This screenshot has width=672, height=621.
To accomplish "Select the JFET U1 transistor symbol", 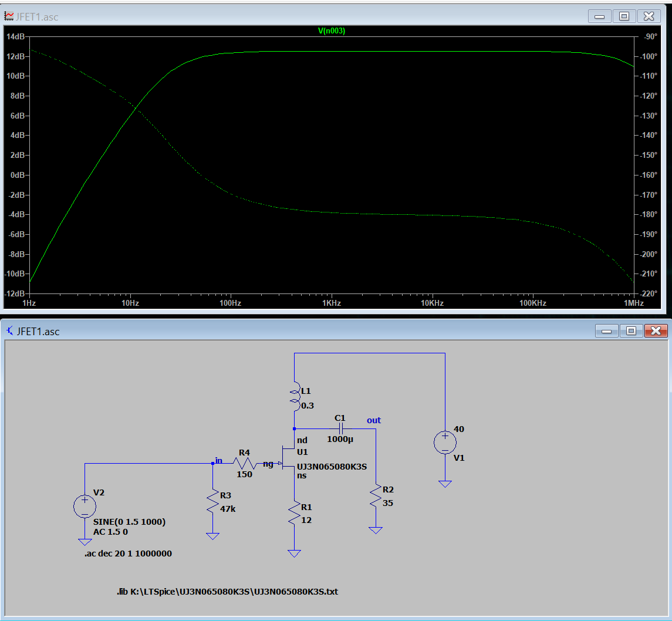I will click(288, 457).
